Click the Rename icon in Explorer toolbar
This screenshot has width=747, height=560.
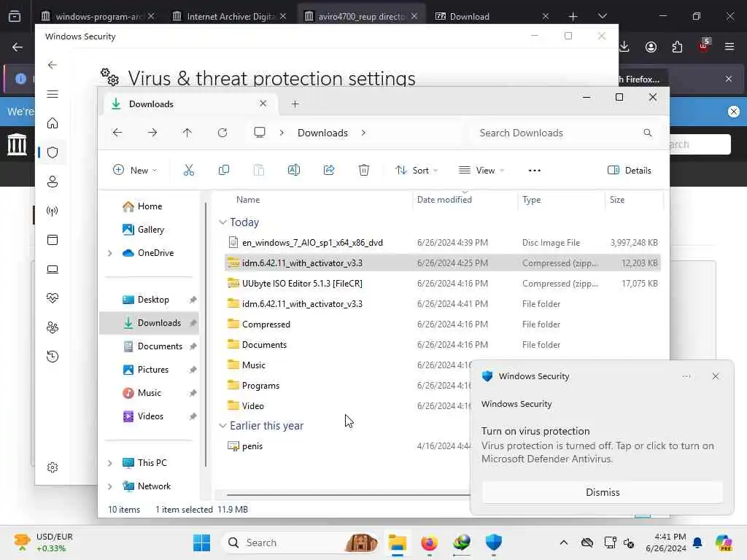[x=294, y=170]
